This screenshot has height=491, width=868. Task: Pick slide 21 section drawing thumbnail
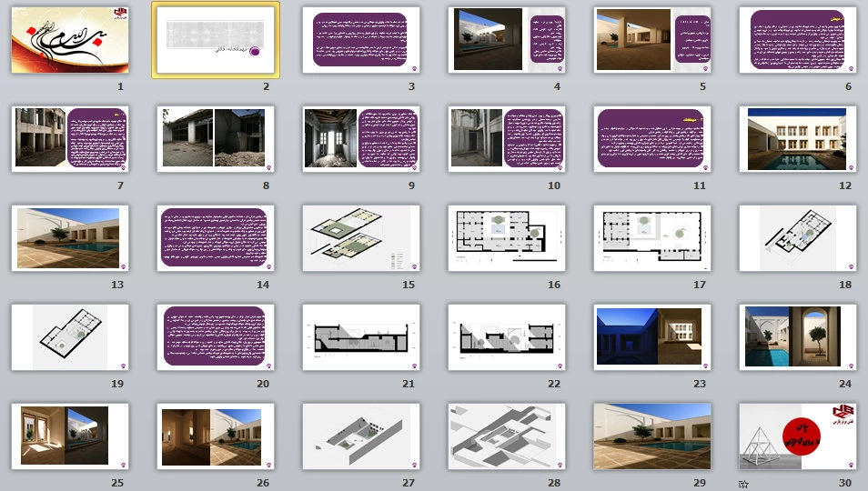[x=361, y=336]
